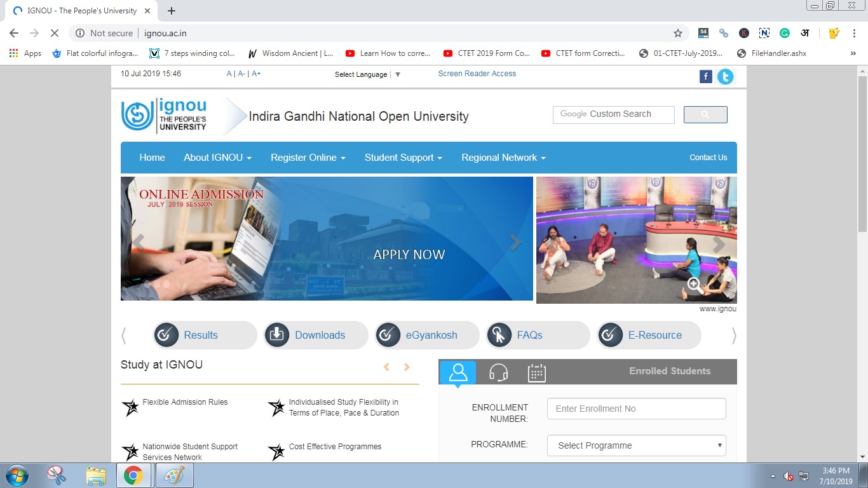
Task: Launch Snipping Tool from taskbar
Action: tap(57, 475)
